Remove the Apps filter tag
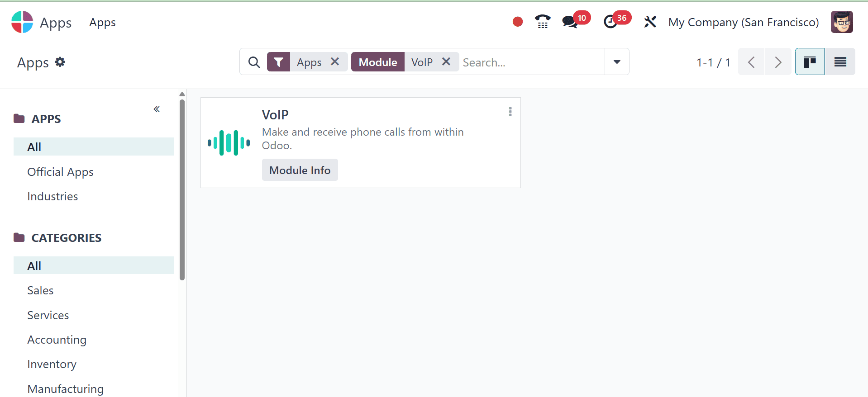868x397 pixels. [x=335, y=61]
